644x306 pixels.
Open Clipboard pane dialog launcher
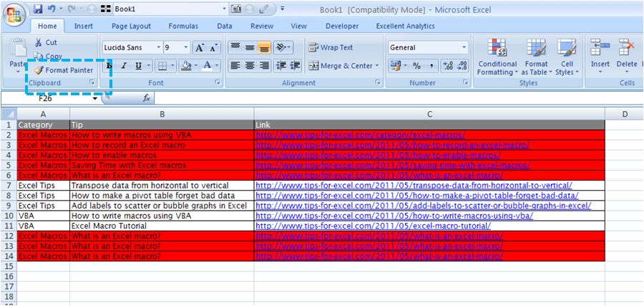coord(92,82)
